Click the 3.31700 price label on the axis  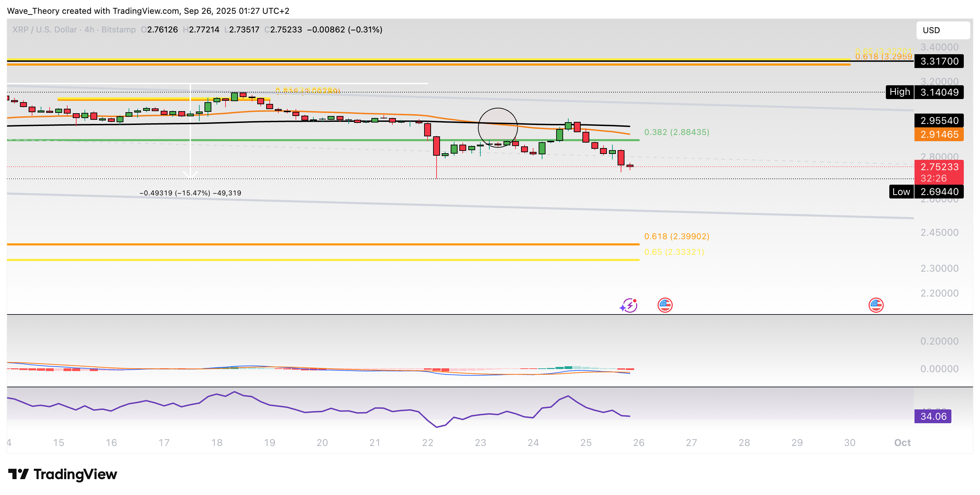[939, 62]
